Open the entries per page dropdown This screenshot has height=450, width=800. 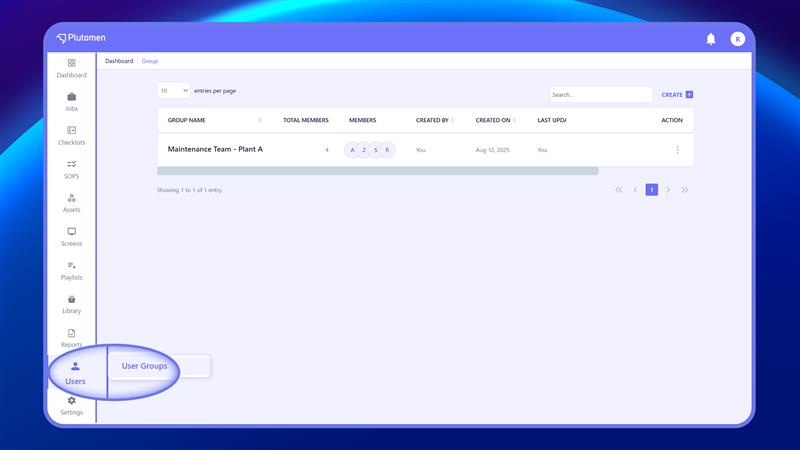[x=173, y=91]
